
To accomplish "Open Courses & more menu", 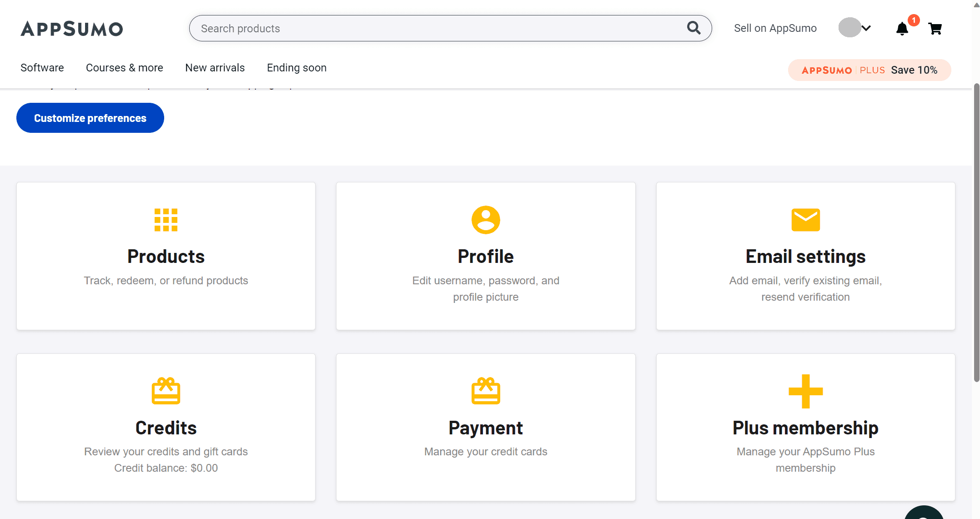I will [x=125, y=68].
